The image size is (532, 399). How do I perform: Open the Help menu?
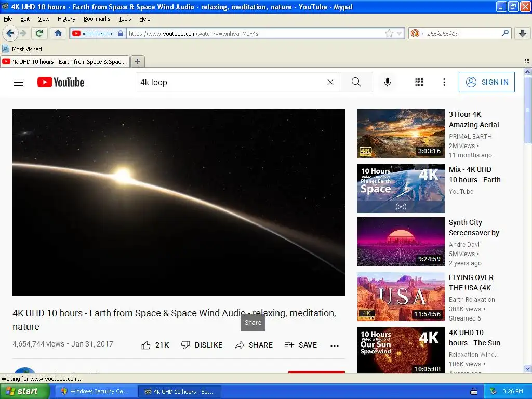point(144,19)
